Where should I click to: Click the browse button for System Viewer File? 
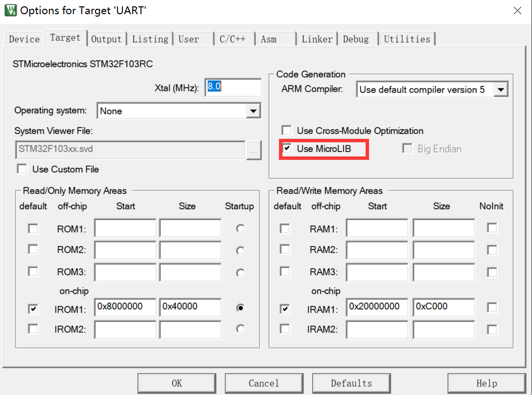[x=254, y=150]
